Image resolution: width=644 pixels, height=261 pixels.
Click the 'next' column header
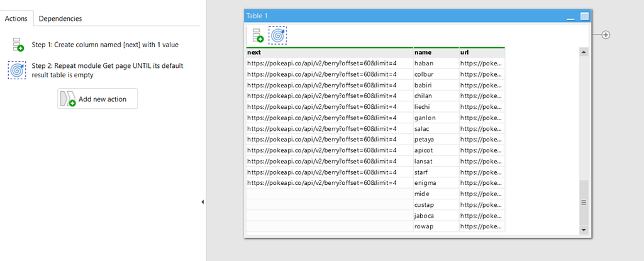(330, 53)
